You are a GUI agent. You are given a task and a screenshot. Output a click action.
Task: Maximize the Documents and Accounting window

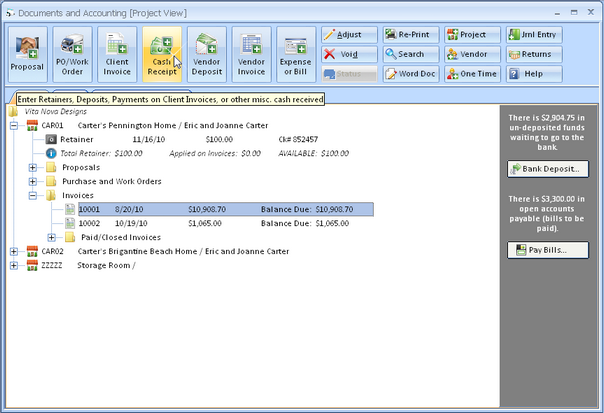coord(574,12)
